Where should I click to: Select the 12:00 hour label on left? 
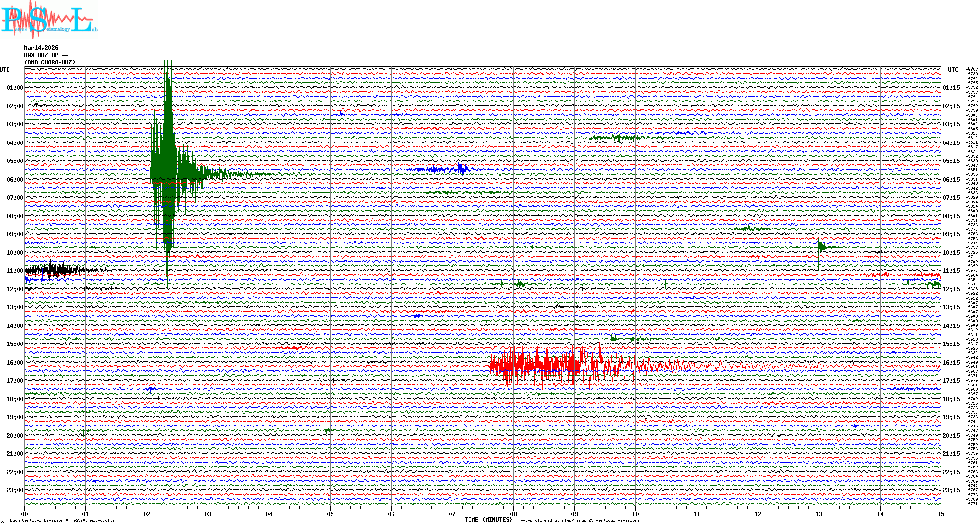pos(15,289)
